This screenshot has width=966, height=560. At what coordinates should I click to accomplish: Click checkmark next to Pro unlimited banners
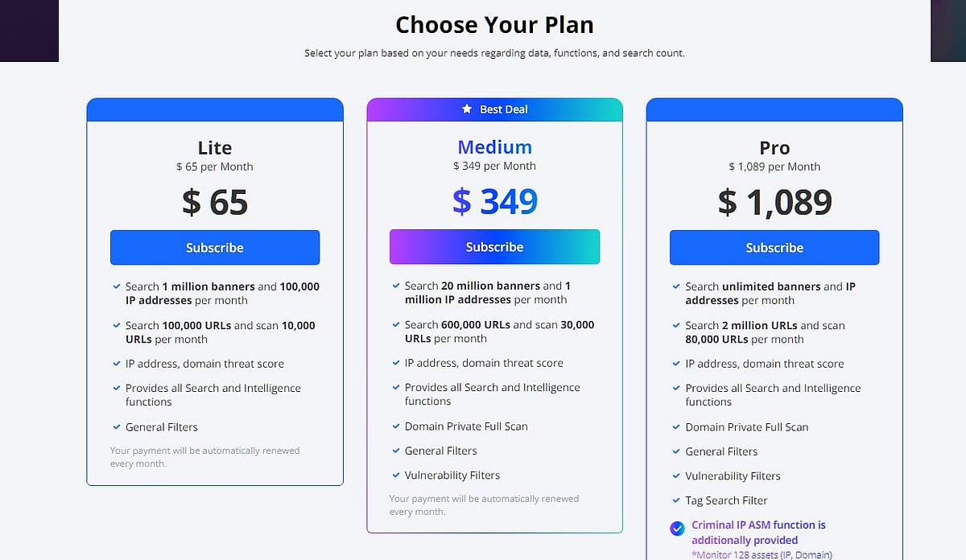tap(677, 286)
